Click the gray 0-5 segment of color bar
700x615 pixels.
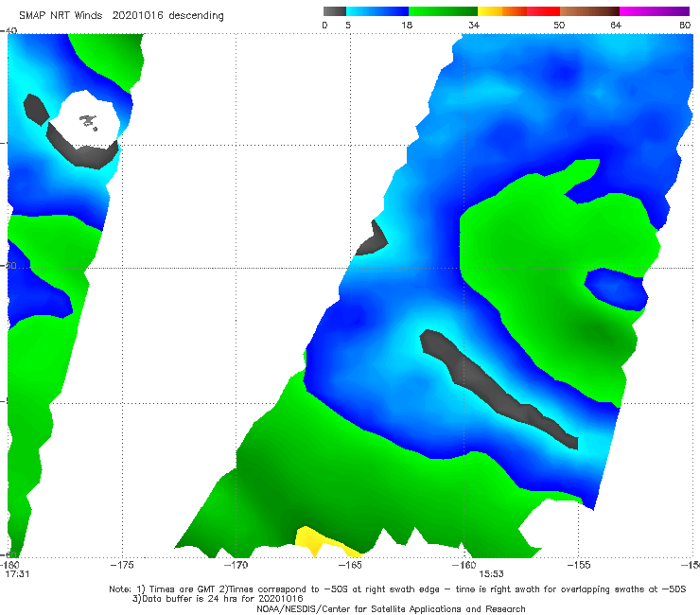coord(335,11)
